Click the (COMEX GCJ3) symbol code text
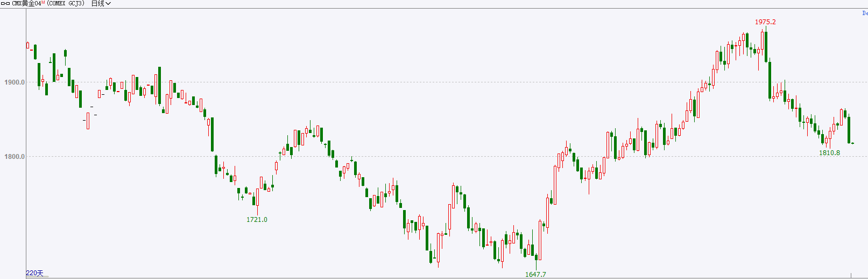The image size is (868, 279). (66, 3)
